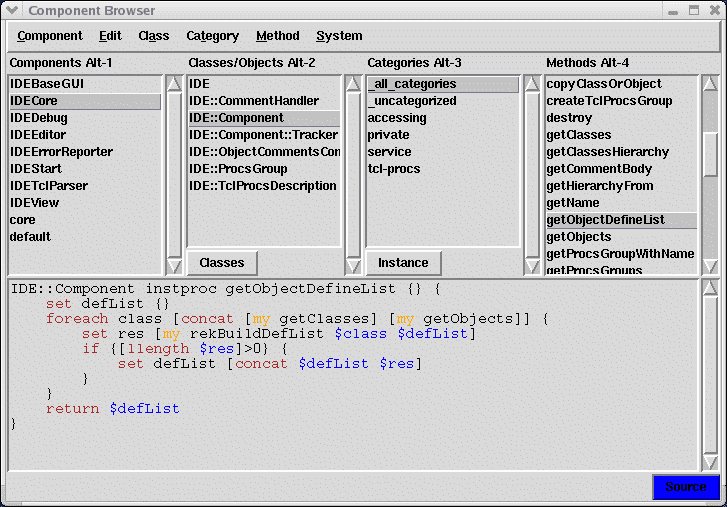The width and height of the screenshot is (727, 507).
Task: Open the System menu
Action: coord(339,36)
